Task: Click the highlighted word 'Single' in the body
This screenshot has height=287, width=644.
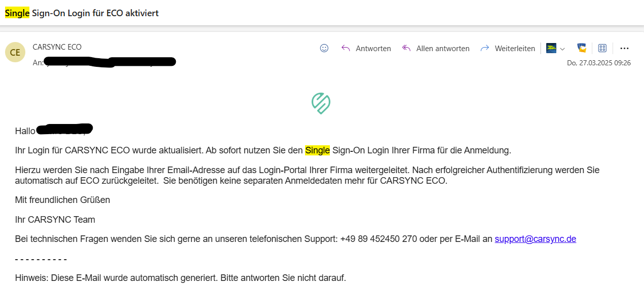Action: click(318, 150)
